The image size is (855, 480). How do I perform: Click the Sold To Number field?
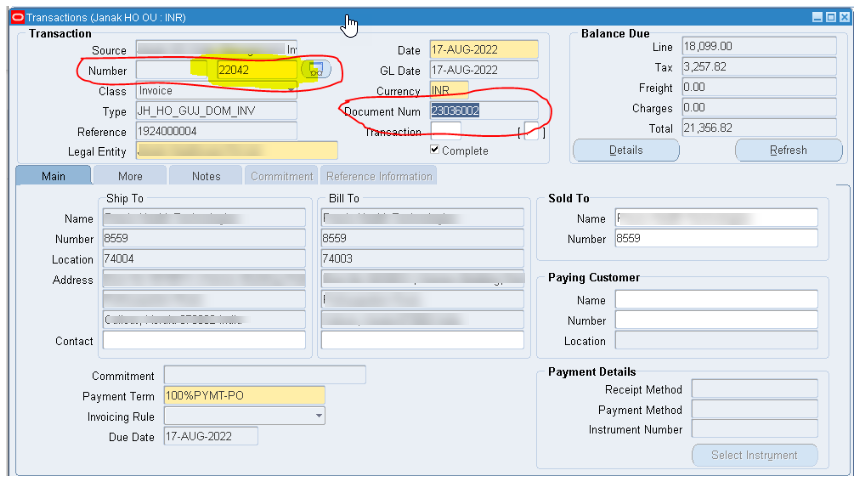tap(716, 238)
